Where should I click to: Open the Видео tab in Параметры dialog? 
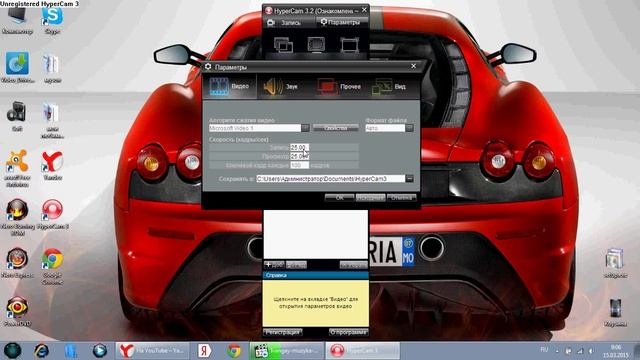coord(230,87)
